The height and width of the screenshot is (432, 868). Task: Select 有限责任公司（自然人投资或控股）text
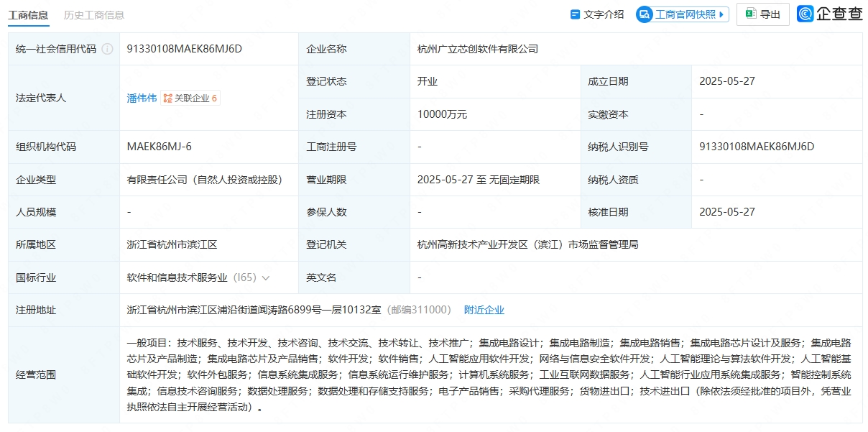point(204,180)
